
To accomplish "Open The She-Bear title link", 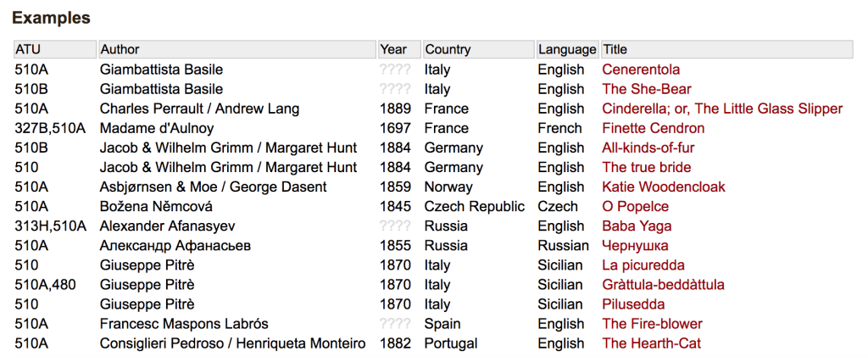I will point(646,89).
